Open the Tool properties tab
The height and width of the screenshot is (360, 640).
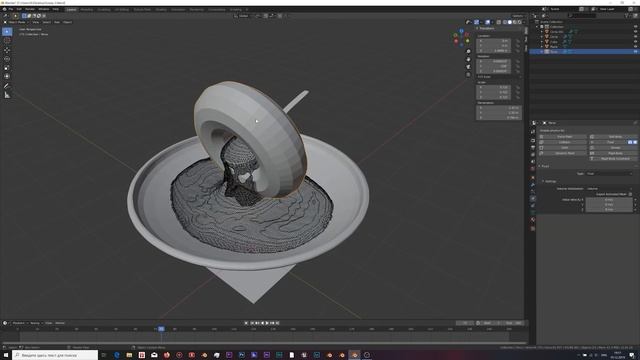[x=533, y=132]
